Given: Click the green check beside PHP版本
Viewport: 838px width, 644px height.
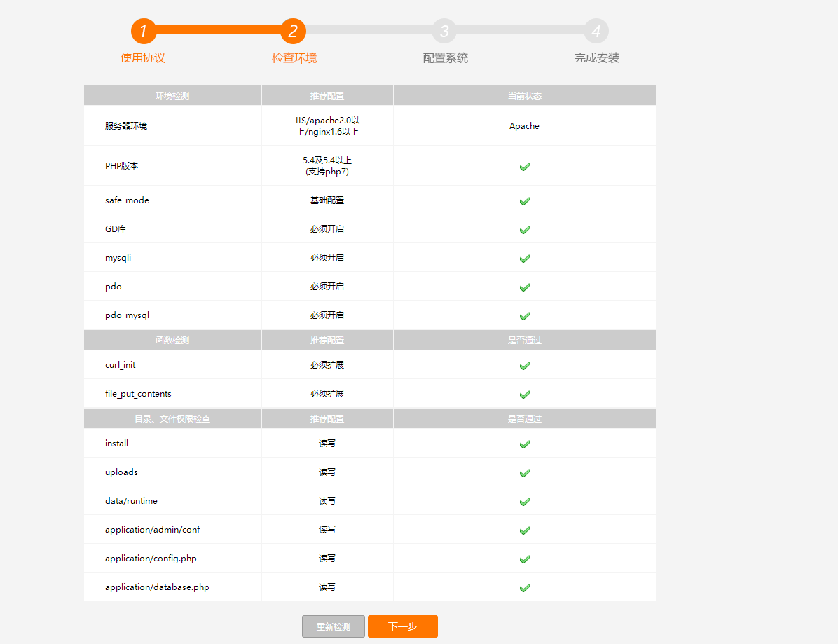Looking at the screenshot, I should 524,167.
